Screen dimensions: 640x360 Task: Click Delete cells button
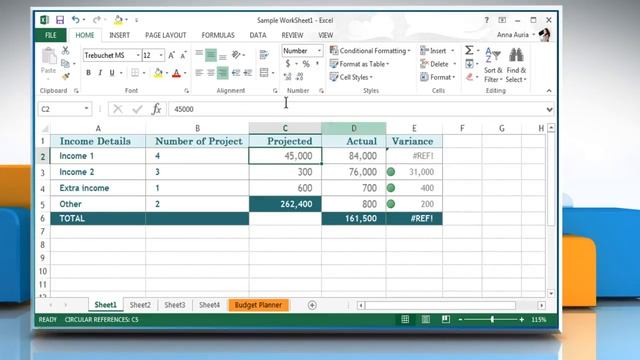438,64
